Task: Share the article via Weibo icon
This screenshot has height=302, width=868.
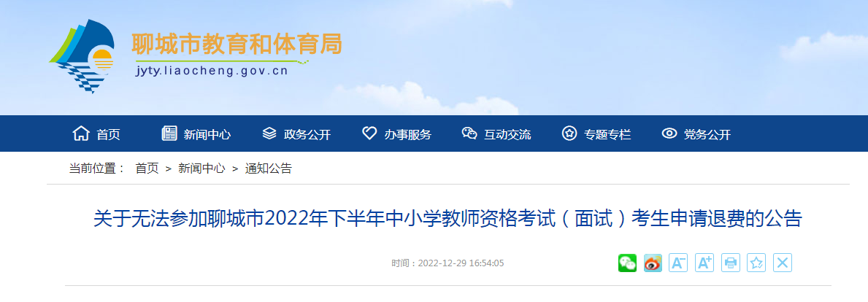Action: [653, 263]
